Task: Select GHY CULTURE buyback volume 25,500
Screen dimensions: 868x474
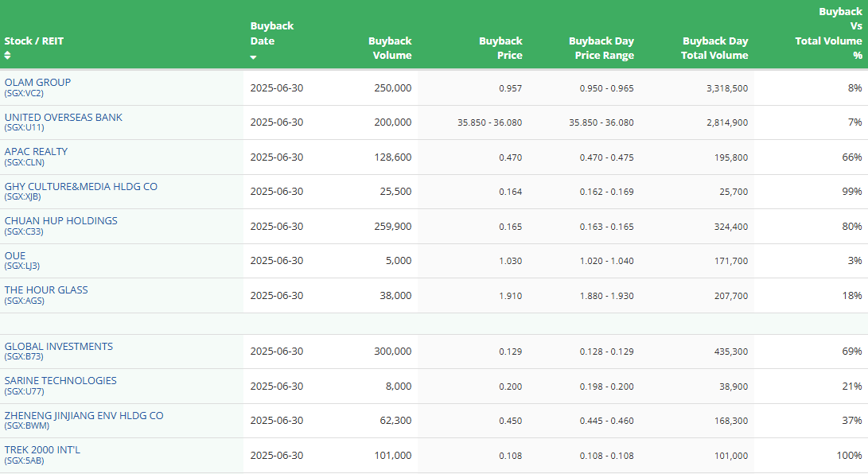Action: [x=395, y=192]
